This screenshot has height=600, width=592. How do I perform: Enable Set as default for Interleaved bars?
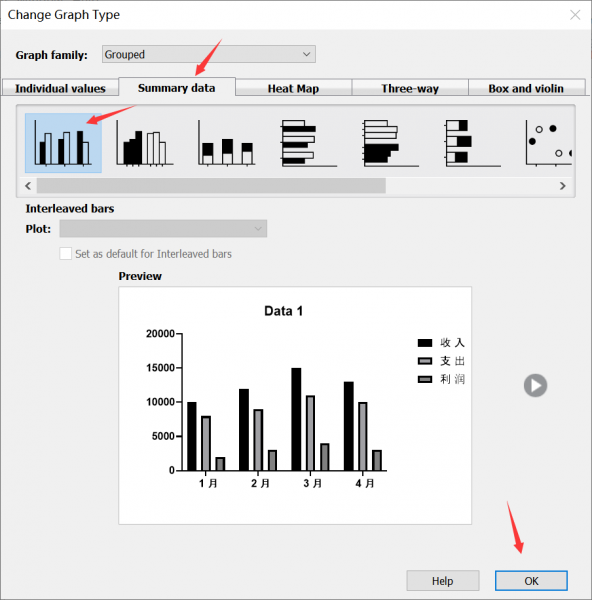point(65,254)
